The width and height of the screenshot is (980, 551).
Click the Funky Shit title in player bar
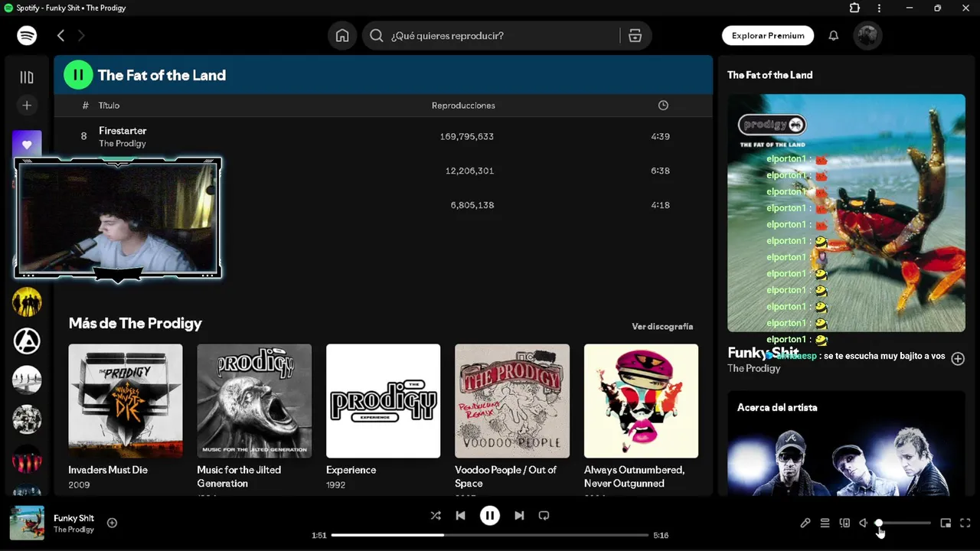pyautogui.click(x=73, y=518)
